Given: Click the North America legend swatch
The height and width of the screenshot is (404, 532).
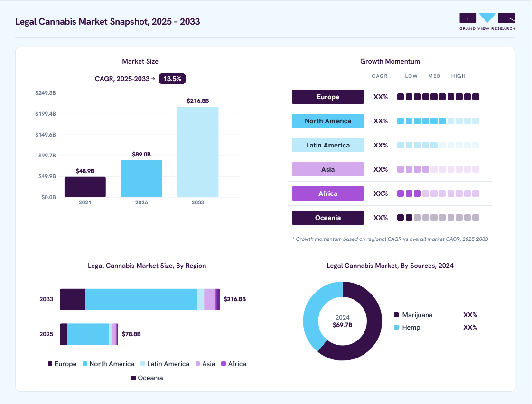Looking at the screenshot, I should pyautogui.click(x=85, y=364).
